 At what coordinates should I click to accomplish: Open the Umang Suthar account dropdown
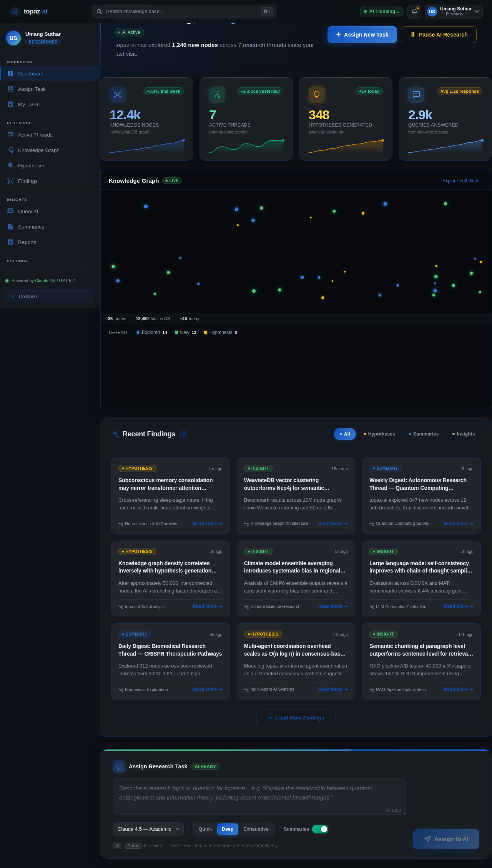(454, 12)
